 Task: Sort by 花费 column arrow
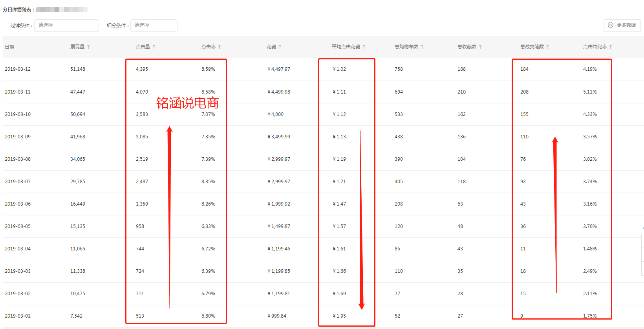tap(280, 47)
